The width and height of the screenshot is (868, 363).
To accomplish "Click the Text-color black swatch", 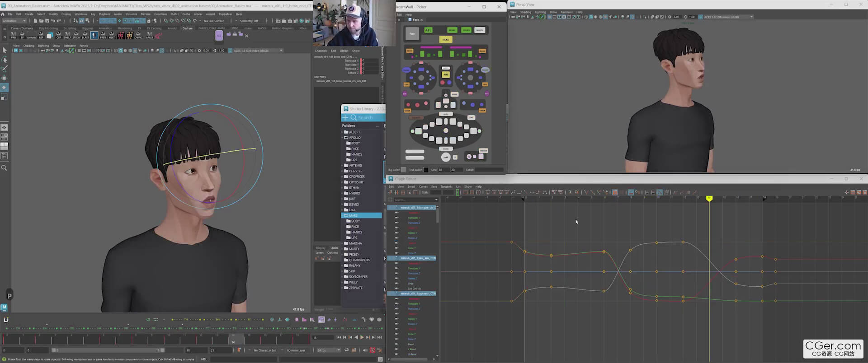I will [x=425, y=170].
